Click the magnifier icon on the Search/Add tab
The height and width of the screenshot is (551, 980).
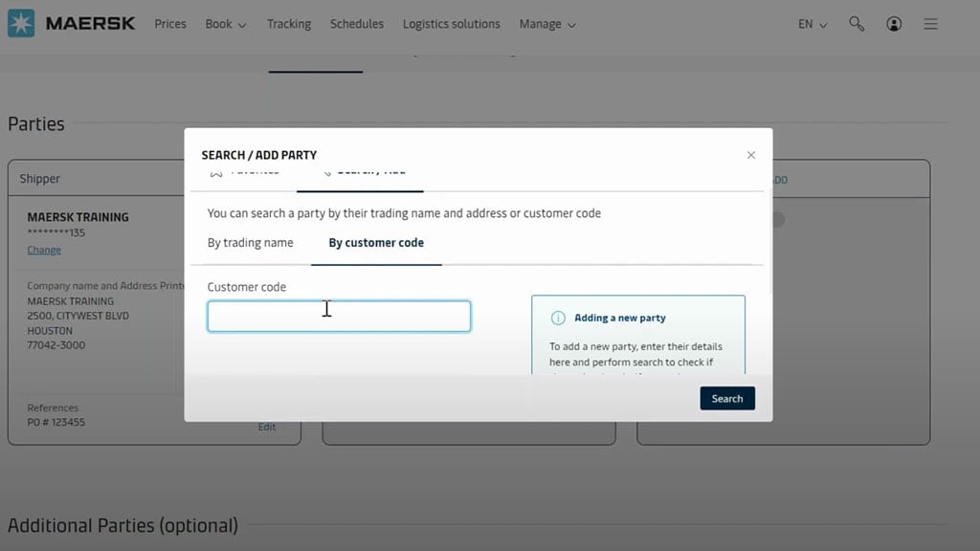(328, 171)
